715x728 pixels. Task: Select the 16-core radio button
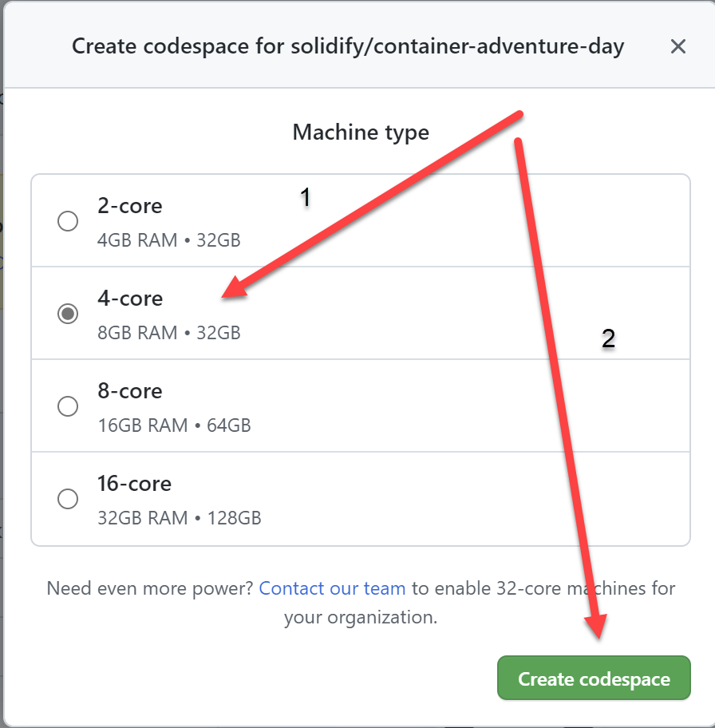68,499
